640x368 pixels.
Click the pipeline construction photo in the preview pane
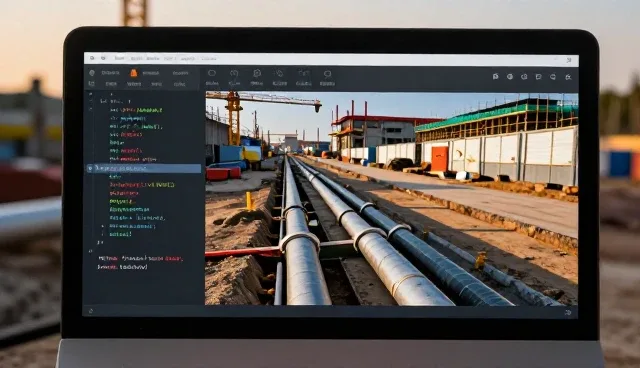[x=391, y=198]
